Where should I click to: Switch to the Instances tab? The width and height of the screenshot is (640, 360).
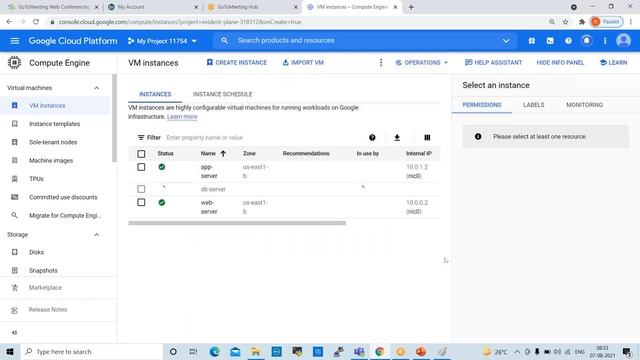(x=155, y=94)
